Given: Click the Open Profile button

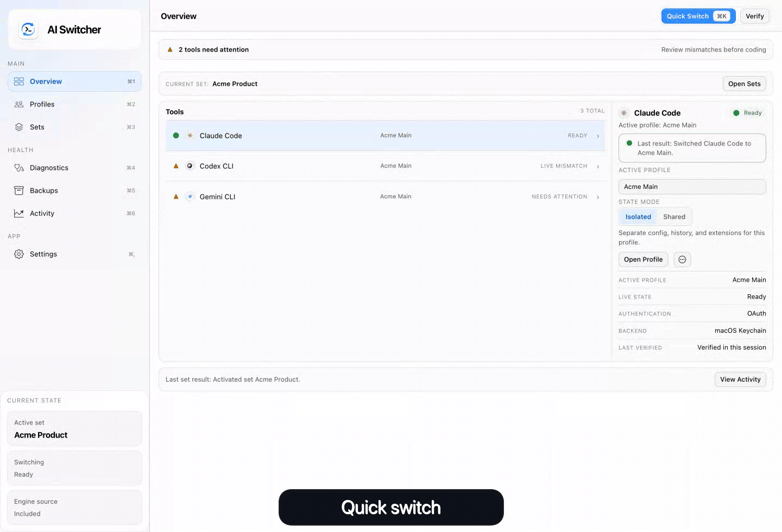Looking at the screenshot, I should [643, 259].
